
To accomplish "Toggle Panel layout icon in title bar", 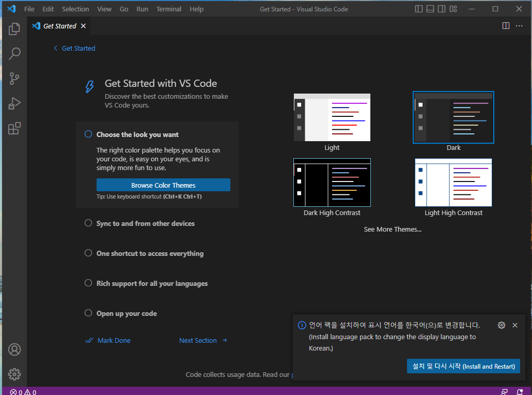I will point(430,9).
